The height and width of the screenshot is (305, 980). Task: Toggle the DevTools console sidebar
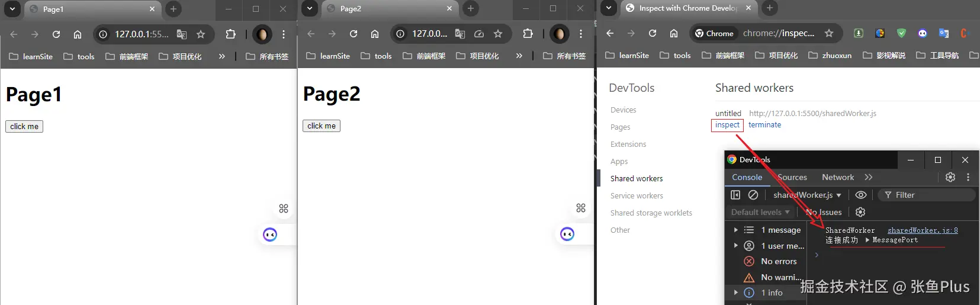pyautogui.click(x=735, y=195)
